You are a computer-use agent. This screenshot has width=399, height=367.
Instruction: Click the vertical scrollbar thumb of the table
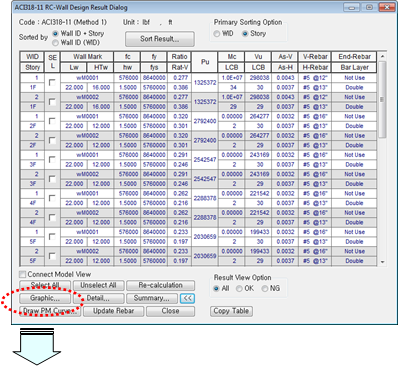pos(382,99)
